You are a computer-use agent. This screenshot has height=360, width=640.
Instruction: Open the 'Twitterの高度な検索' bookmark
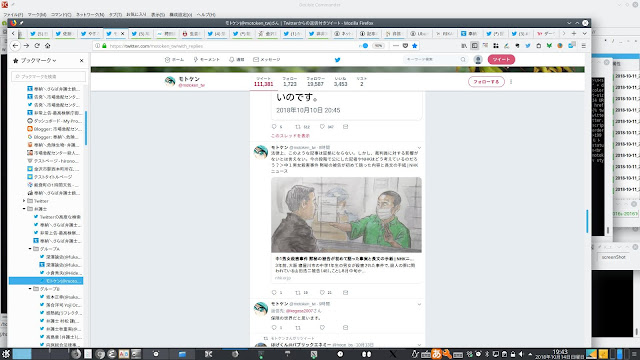[60, 217]
